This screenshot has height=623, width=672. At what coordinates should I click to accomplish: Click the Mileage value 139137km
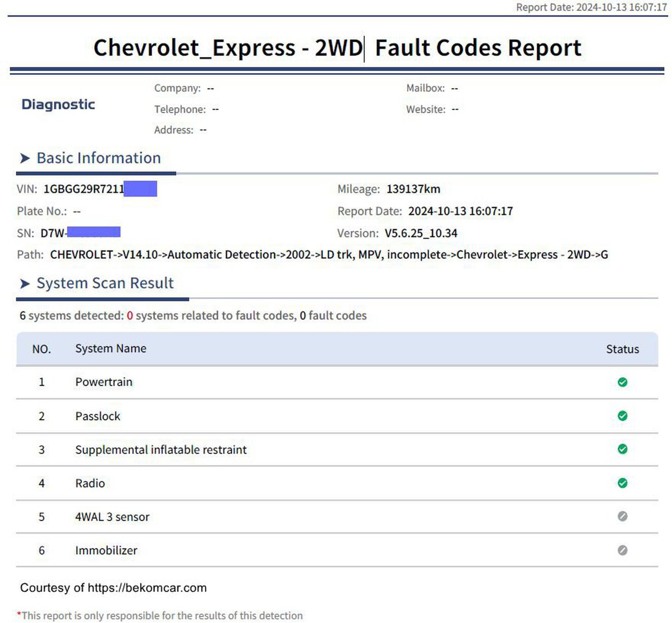[413, 189]
